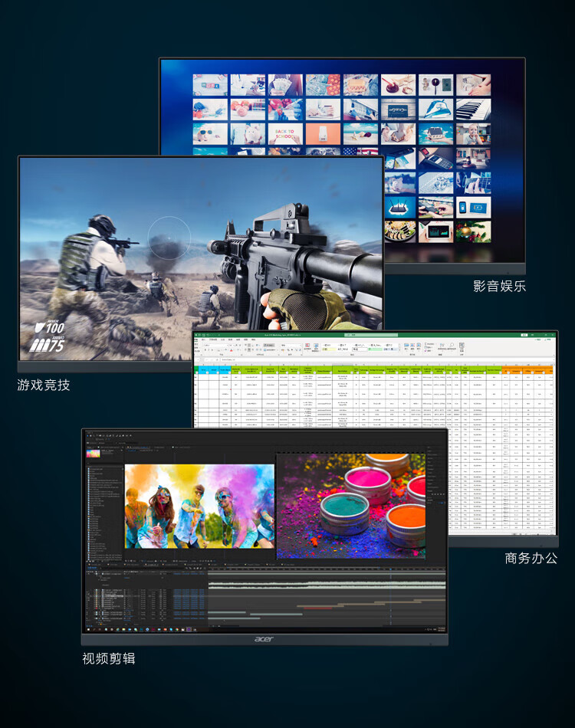Select the orange thumbnail with white device

(323, 133)
